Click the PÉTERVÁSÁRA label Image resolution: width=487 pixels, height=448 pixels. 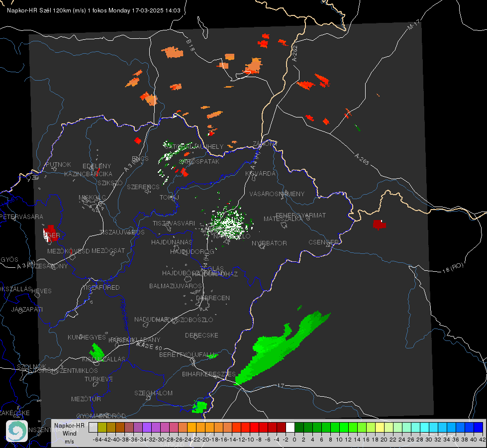click(x=22, y=217)
